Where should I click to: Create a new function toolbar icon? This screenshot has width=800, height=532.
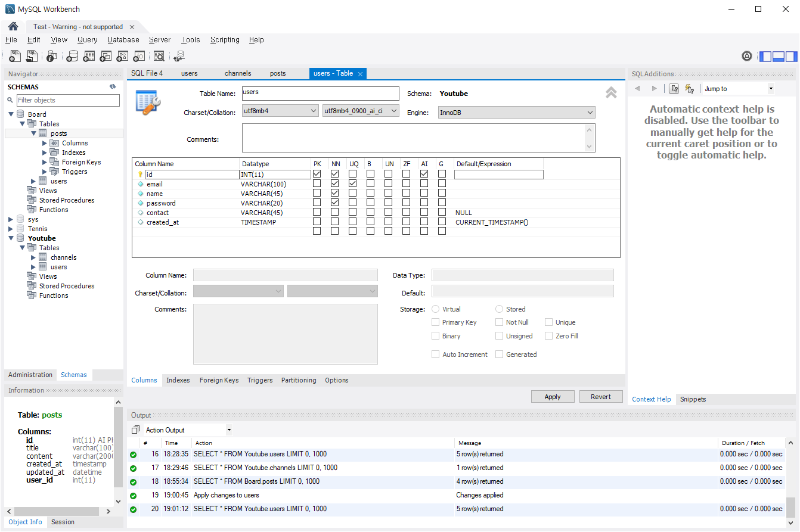coord(139,56)
